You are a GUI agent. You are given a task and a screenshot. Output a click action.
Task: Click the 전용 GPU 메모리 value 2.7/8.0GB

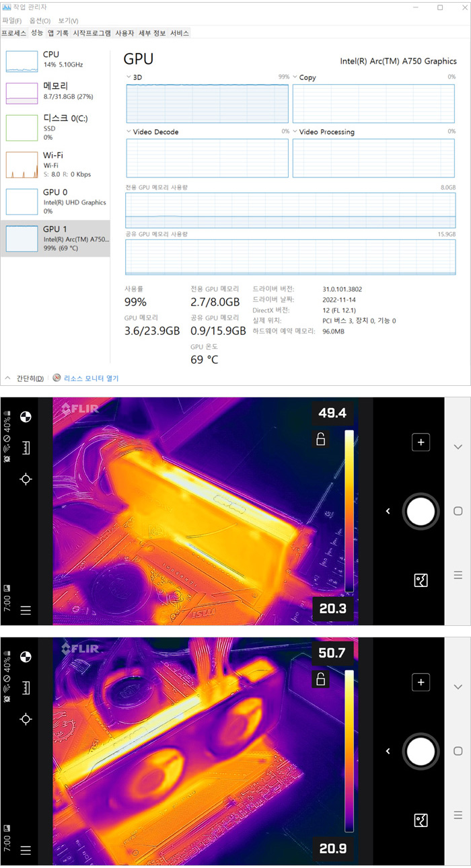(215, 302)
